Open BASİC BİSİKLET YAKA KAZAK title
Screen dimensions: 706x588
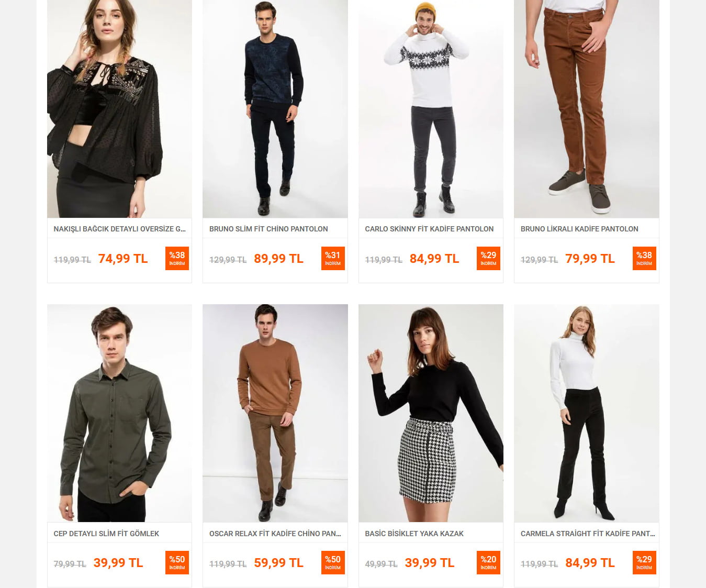tap(414, 534)
